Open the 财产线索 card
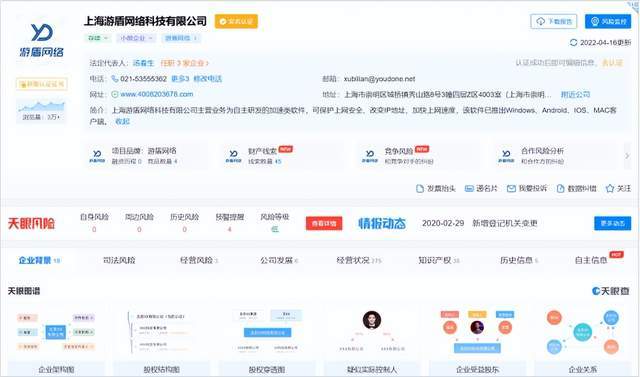The height and width of the screenshot is (377, 640). (x=282, y=155)
